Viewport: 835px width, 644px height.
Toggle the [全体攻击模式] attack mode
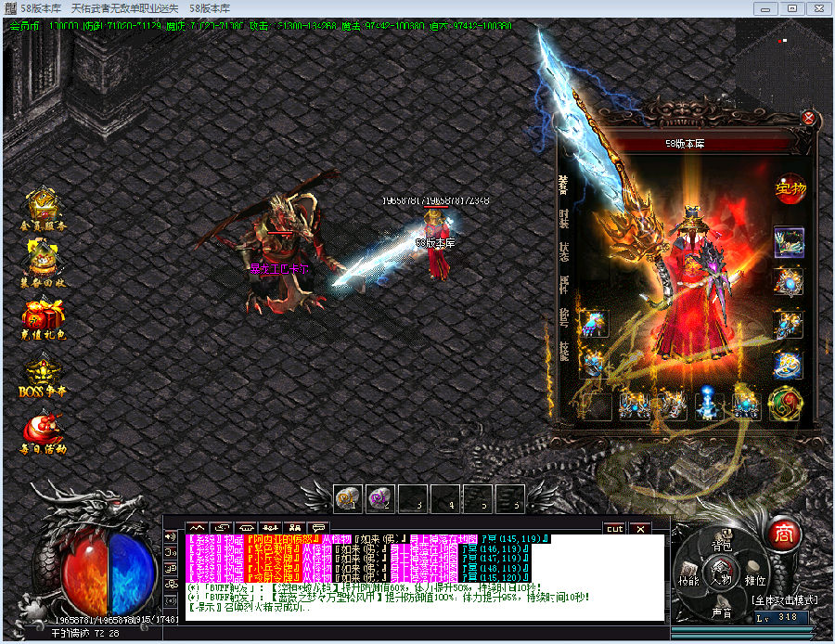click(x=785, y=599)
